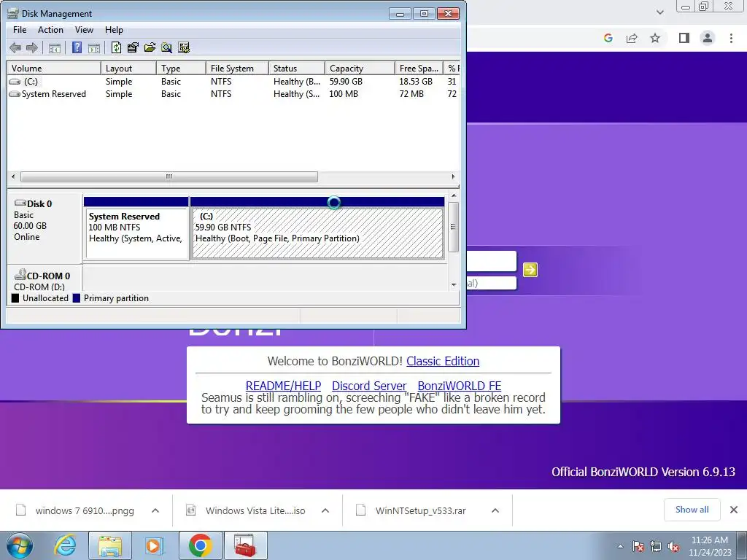Image resolution: width=747 pixels, height=560 pixels.
Task: Open the Windows Start orb
Action: pos(20,545)
